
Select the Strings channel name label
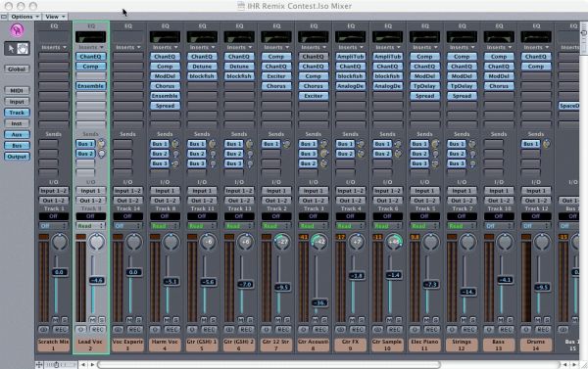(462, 346)
